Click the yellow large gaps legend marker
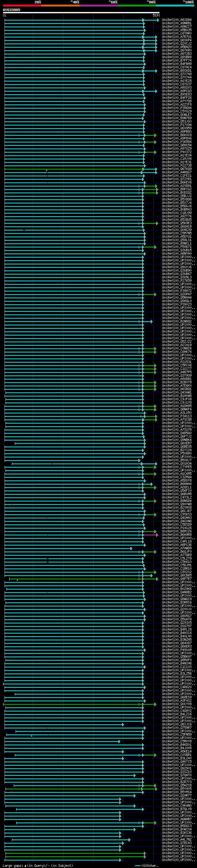 [x=25, y=865]
